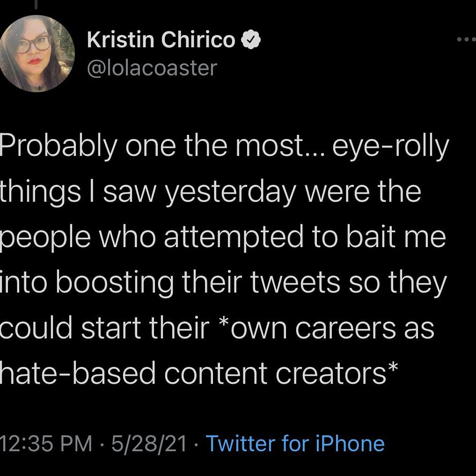Open the @lolacoaster handle link

(x=152, y=68)
